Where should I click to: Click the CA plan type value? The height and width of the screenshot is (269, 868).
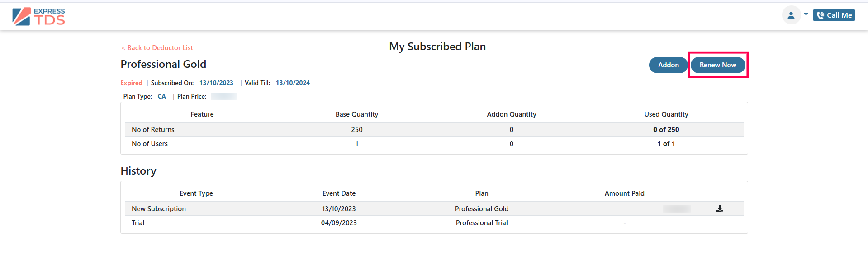tap(161, 96)
